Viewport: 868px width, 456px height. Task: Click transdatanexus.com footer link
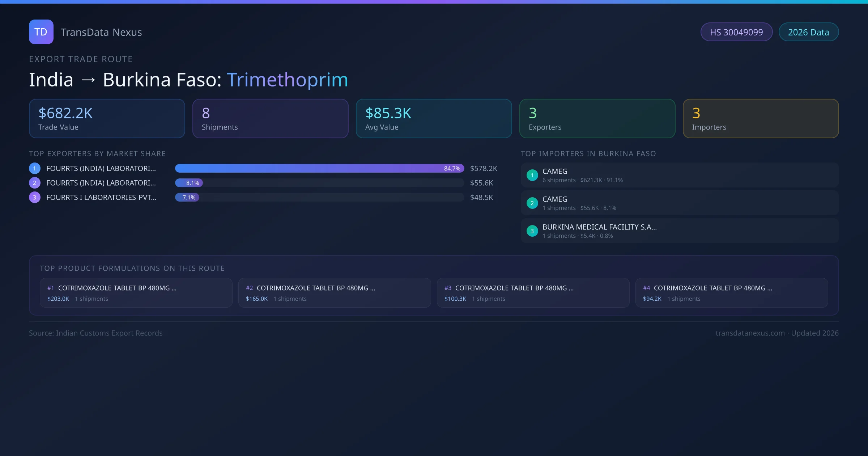750,333
